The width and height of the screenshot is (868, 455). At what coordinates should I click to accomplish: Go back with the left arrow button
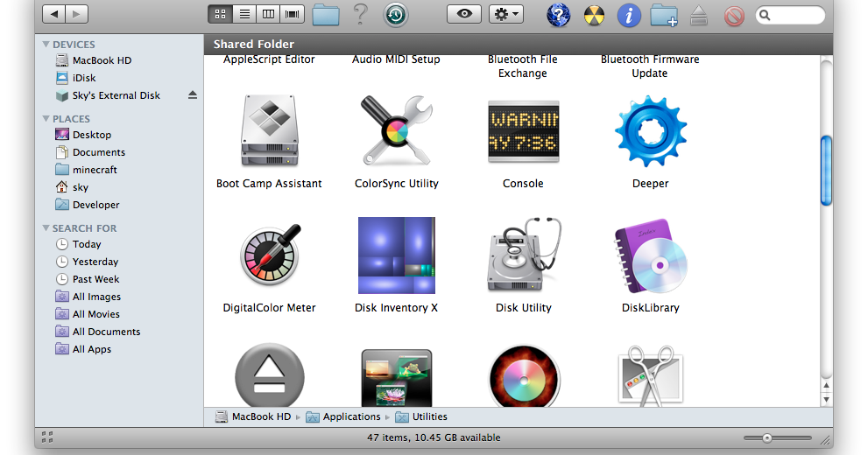tap(53, 14)
